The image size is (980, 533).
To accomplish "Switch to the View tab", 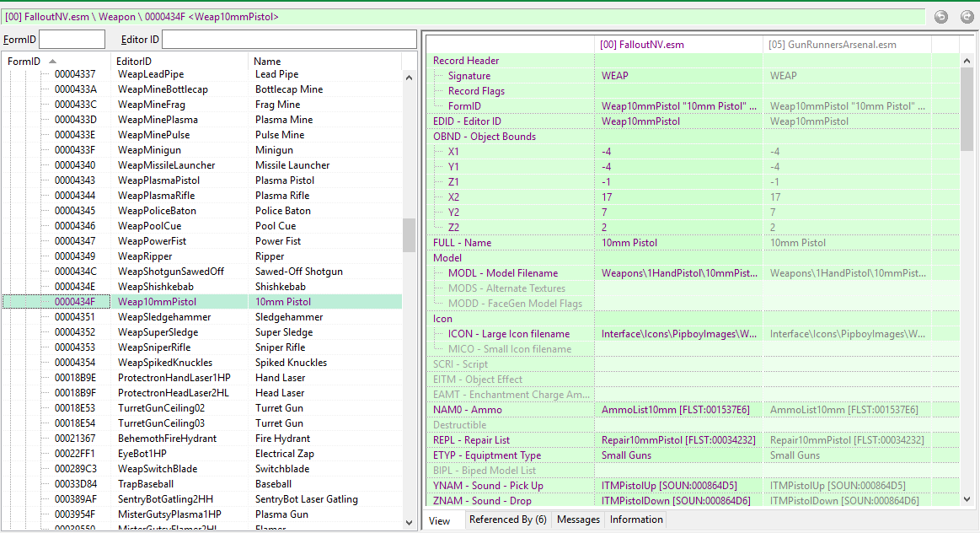I will 439,520.
